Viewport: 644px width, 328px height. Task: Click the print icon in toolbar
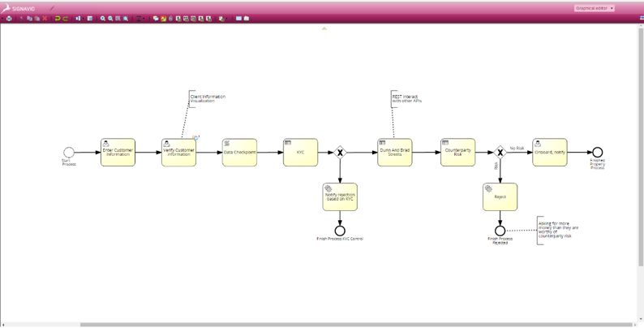(9, 19)
